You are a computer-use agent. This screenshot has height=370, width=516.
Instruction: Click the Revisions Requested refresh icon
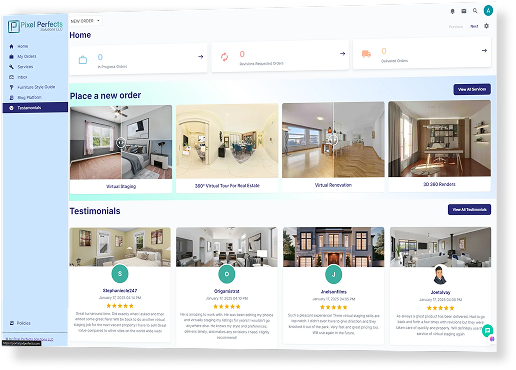tap(224, 57)
